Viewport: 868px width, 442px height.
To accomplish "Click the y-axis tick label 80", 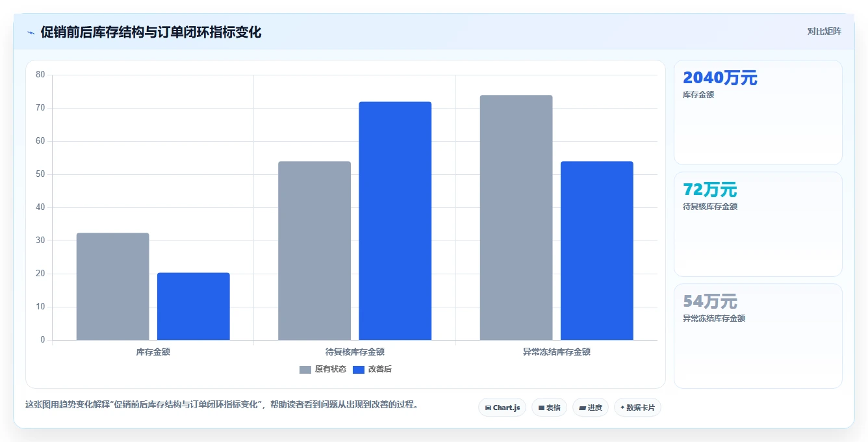I will tap(40, 75).
